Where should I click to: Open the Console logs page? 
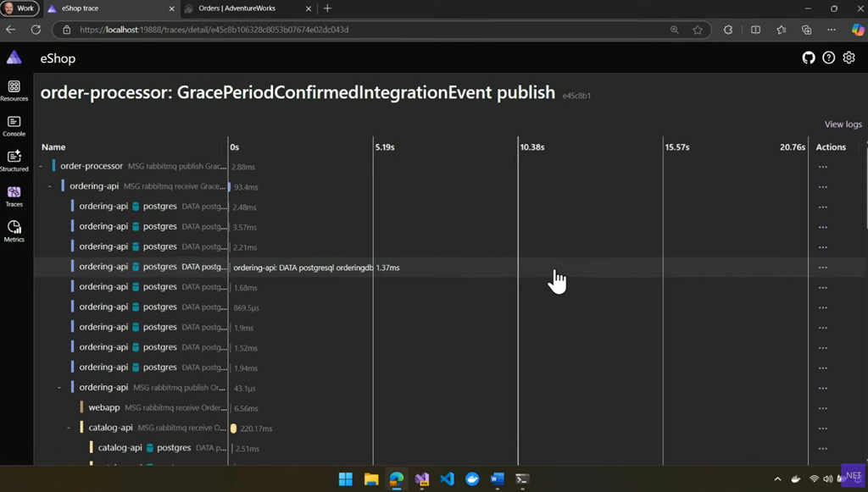click(x=14, y=126)
